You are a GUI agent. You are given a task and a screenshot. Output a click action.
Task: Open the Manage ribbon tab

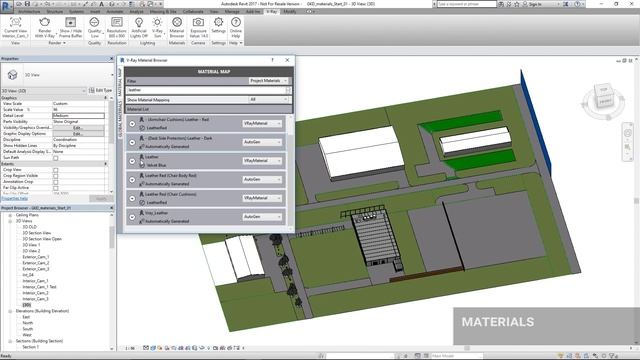pyautogui.click(x=232, y=12)
